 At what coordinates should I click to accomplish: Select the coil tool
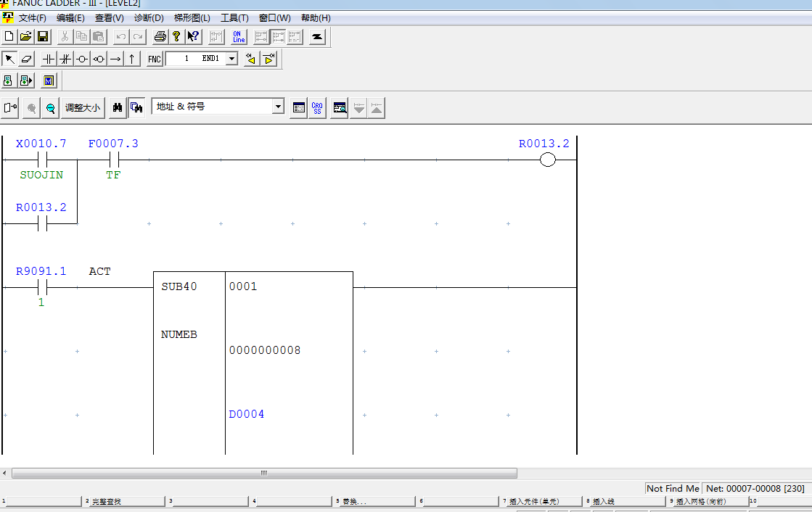point(82,59)
